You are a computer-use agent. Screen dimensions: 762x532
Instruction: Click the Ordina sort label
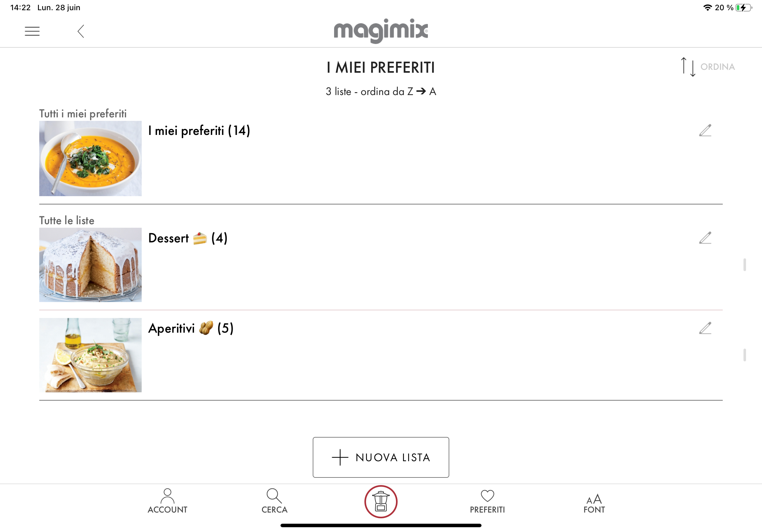718,67
